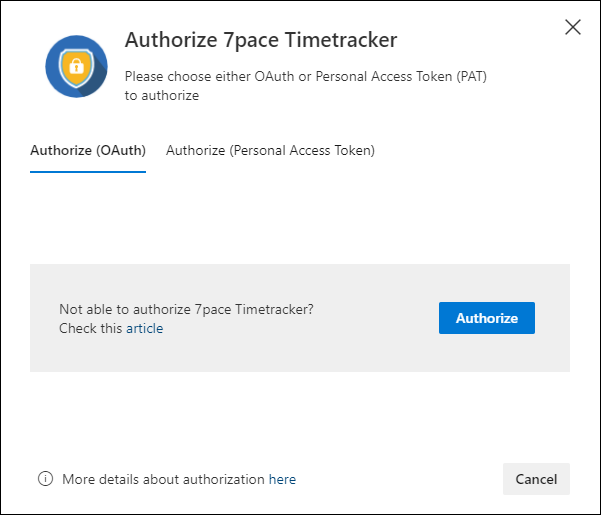The height and width of the screenshot is (515, 601).
Task: Open the Authorize (Personal Access Token) tab
Action: (x=270, y=151)
